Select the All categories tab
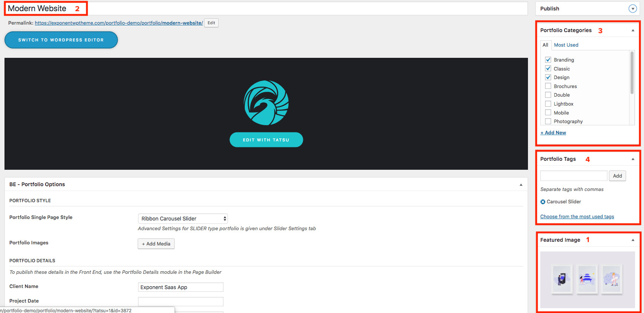Viewport: 644px width, 313px height. pyautogui.click(x=545, y=45)
